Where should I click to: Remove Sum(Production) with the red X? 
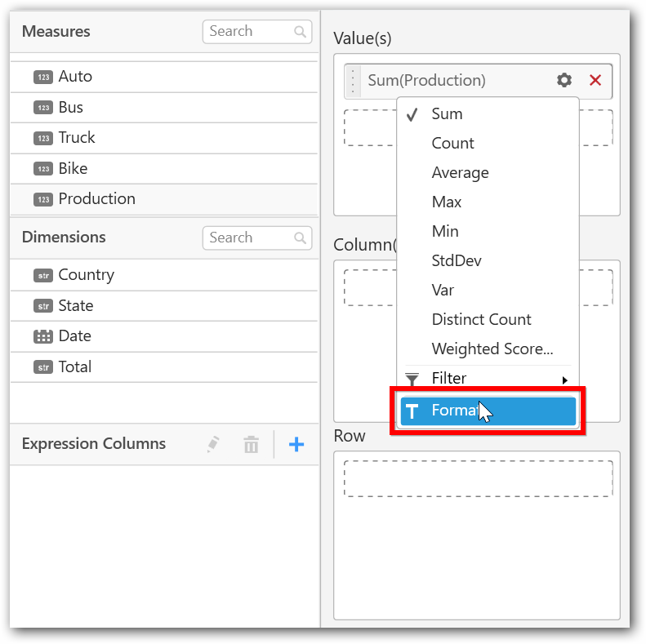595,80
